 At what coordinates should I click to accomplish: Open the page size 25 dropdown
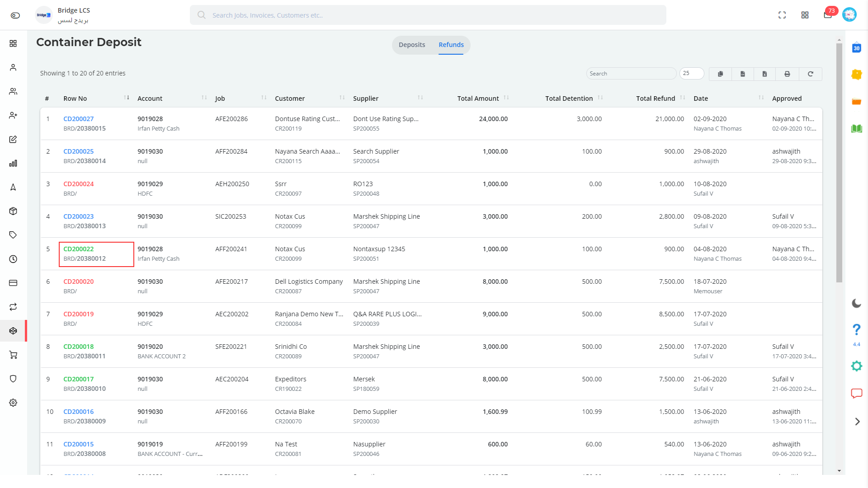(x=692, y=73)
